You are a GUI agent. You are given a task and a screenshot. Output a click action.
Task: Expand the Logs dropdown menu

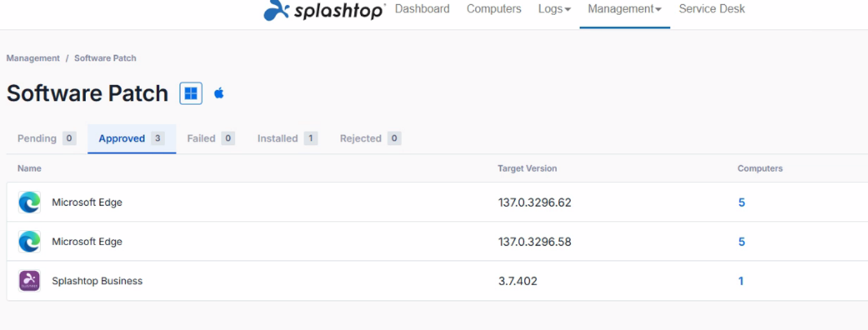(554, 9)
